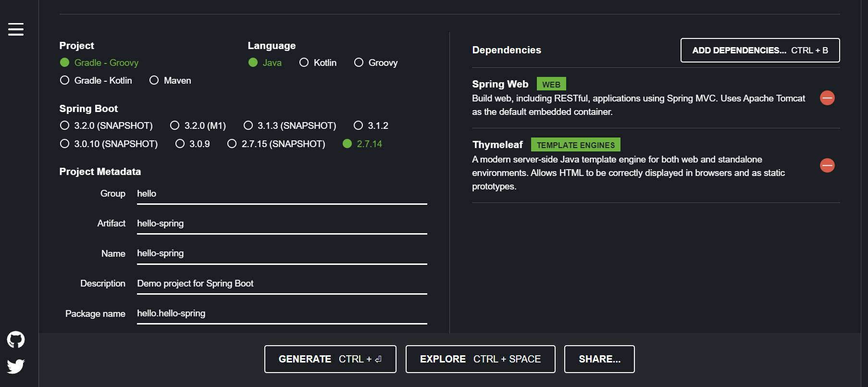This screenshot has width=868, height=387.
Task: Open the Twitter bird icon link
Action: point(16,366)
